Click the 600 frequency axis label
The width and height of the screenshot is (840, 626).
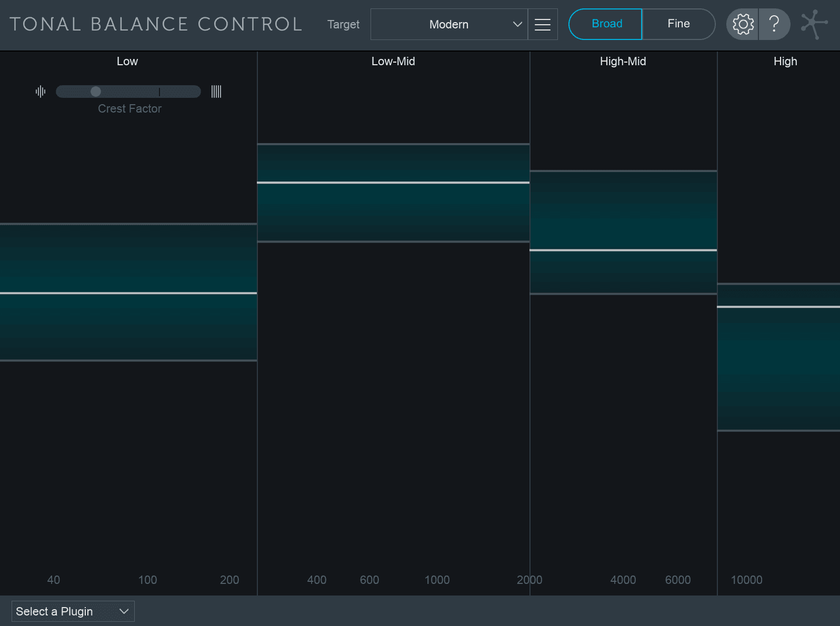click(369, 580)
